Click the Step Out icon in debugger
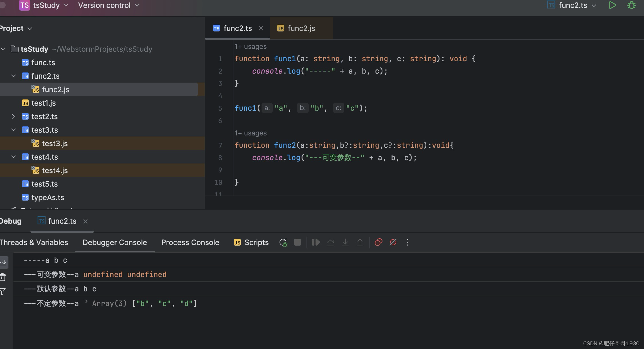The height and width of the screenshot is (349, 644). point(360,243)
